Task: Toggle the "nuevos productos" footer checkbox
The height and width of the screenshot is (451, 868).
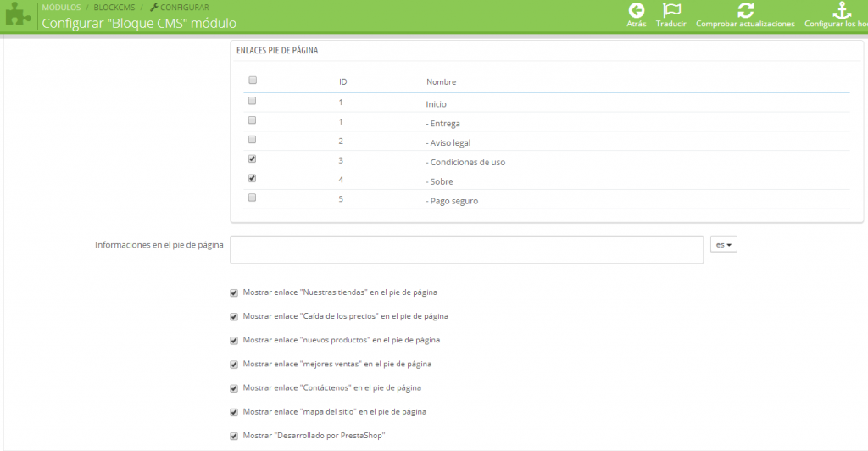Action: [x=234, y=340]
